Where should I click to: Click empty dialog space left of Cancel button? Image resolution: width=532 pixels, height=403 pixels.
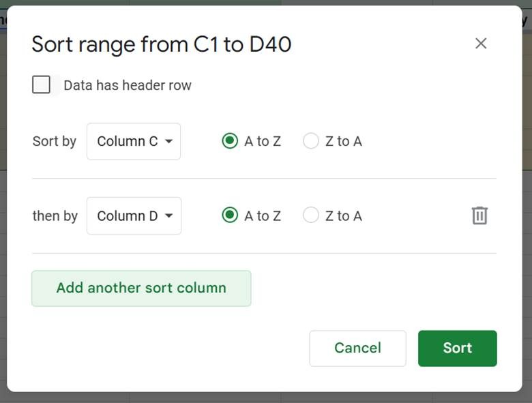171,348
